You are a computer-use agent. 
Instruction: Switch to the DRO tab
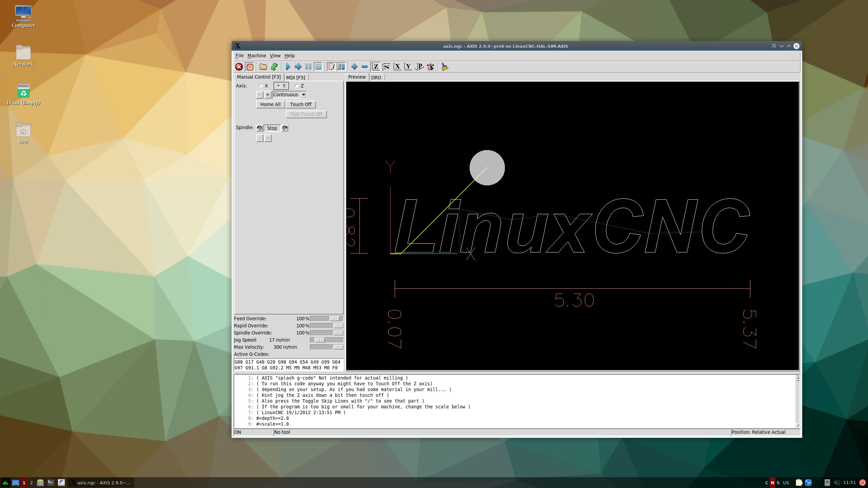(376, 78)
